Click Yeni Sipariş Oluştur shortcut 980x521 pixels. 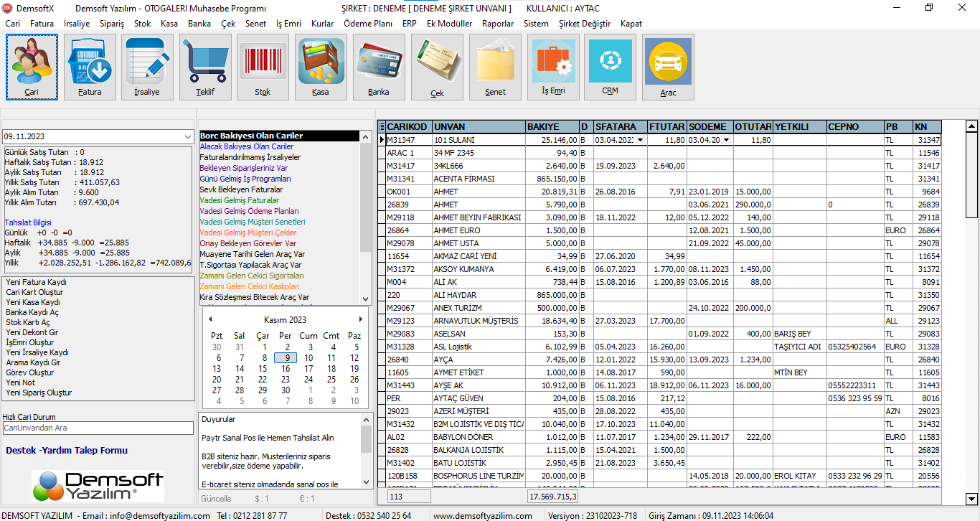pos(39,393)
